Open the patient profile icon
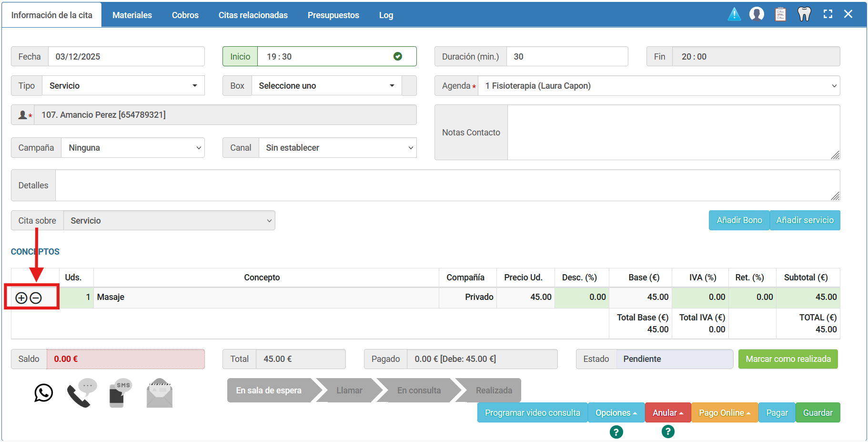This screenshot has height=442, width=868. (757, 14)
